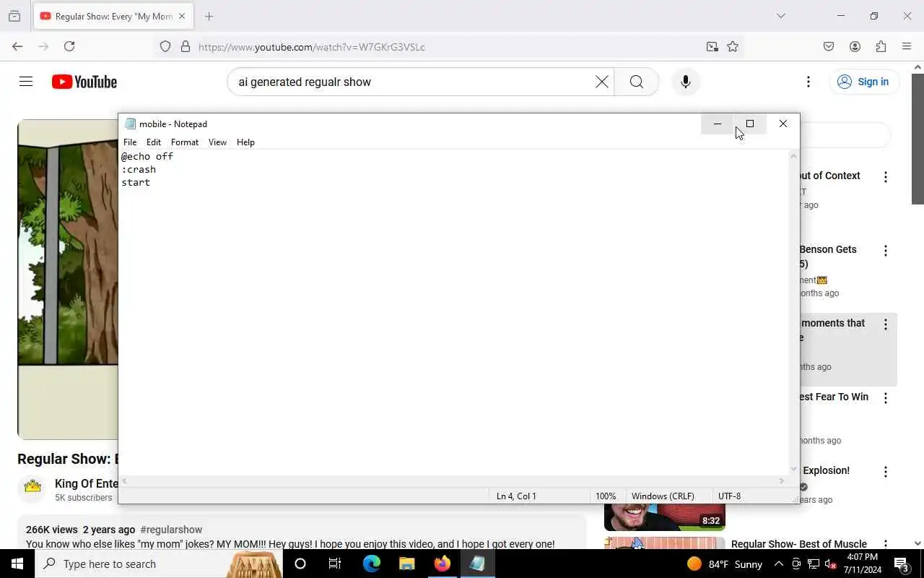Switch to Firefox in taskbar

click(x=442, y=564)
